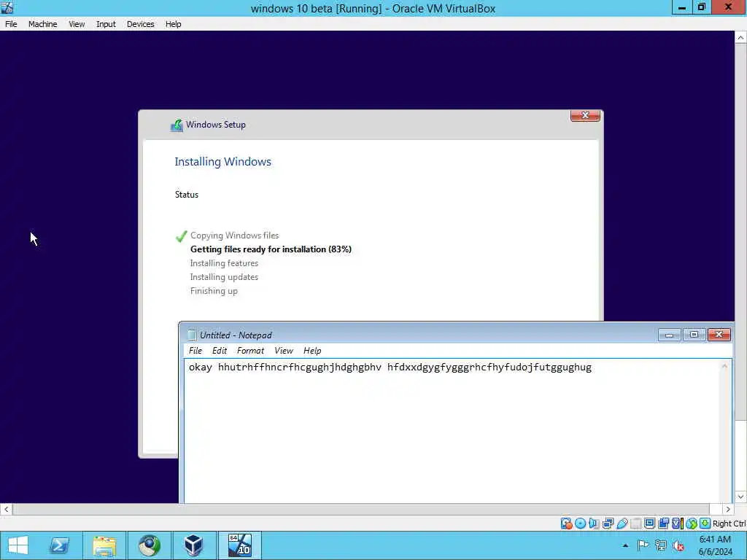This screenshot has width=747, height=560.
Task: Open the VirtualBox Help menu
Action: (x=174, y=24)
